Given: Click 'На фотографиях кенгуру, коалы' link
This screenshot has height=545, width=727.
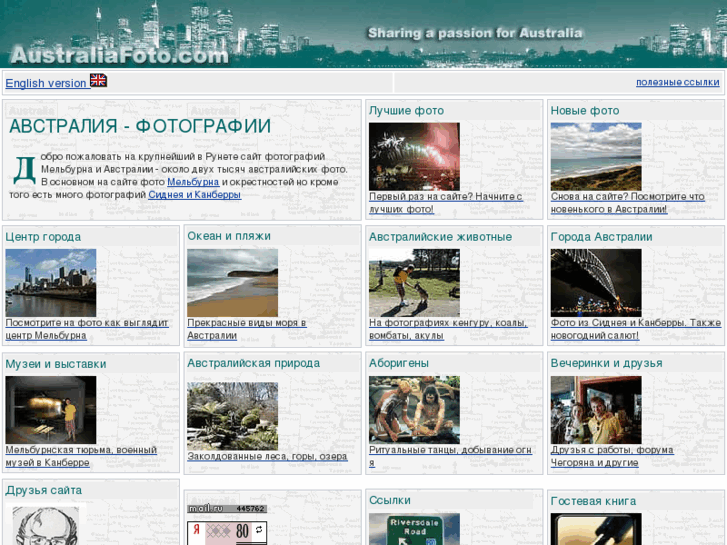Looking at the screenshot, I should [448, 329].
